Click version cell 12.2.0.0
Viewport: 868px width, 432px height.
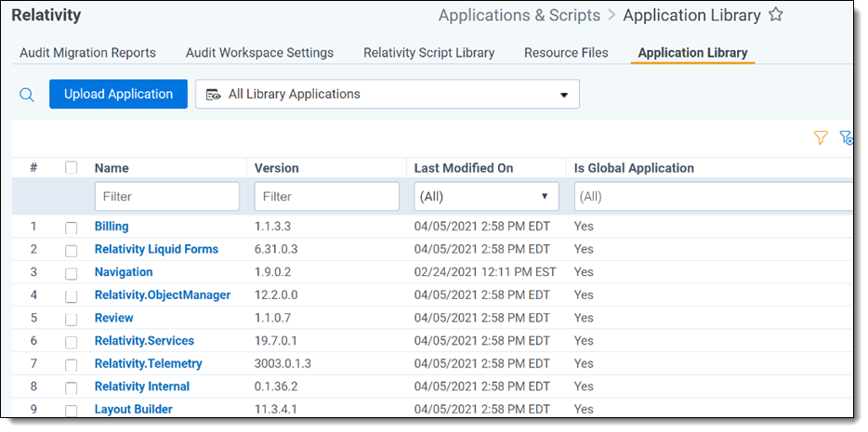[x=276, y=295]
